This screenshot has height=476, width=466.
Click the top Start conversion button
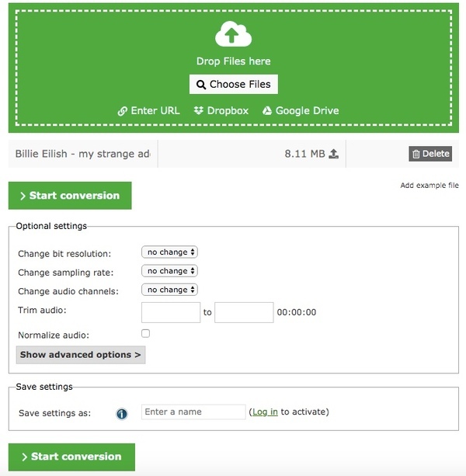coord(70,196)
